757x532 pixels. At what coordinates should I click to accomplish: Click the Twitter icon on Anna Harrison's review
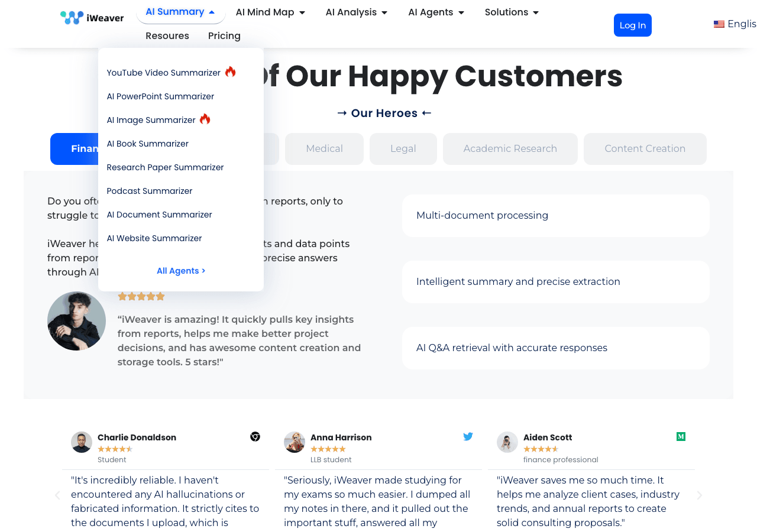[468, 437]
